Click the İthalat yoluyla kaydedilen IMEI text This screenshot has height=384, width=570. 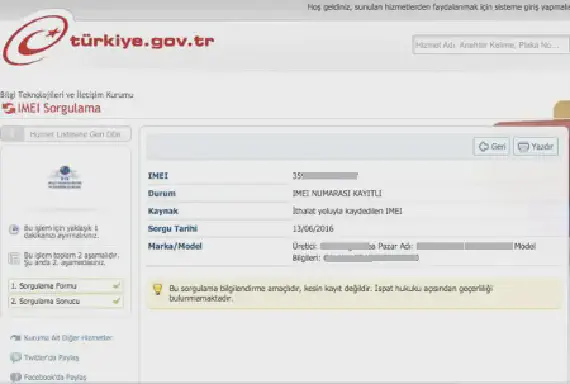[x=348, y=211]
